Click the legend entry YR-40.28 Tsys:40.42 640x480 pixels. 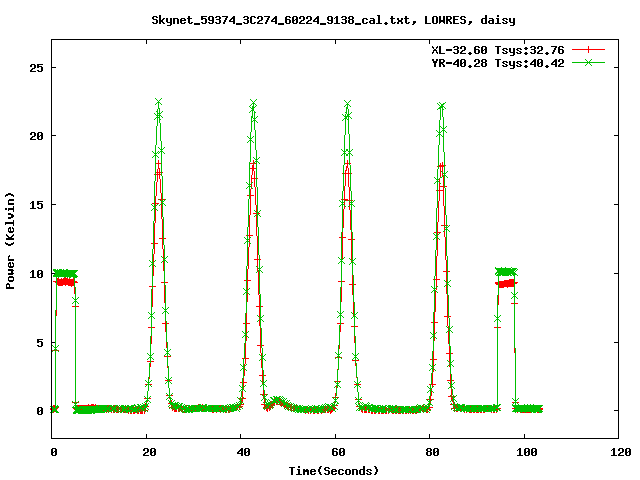498,63
